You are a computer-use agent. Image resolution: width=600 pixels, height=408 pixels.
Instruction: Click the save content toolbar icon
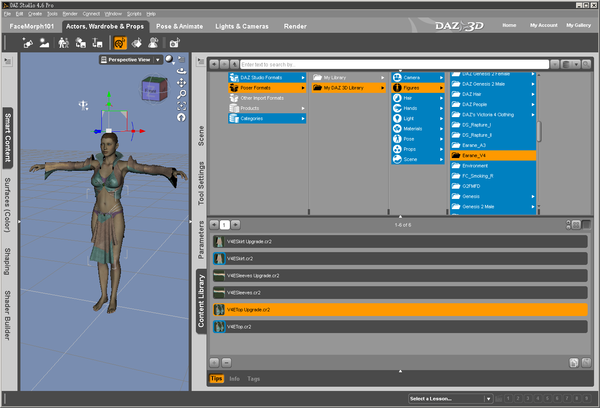pos(97,43)
